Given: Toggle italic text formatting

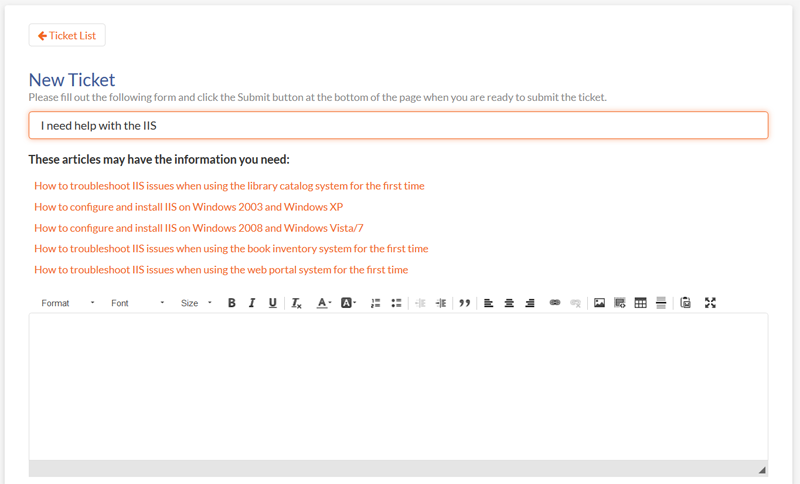Looking at the screenshot, I should pos(252,303).
